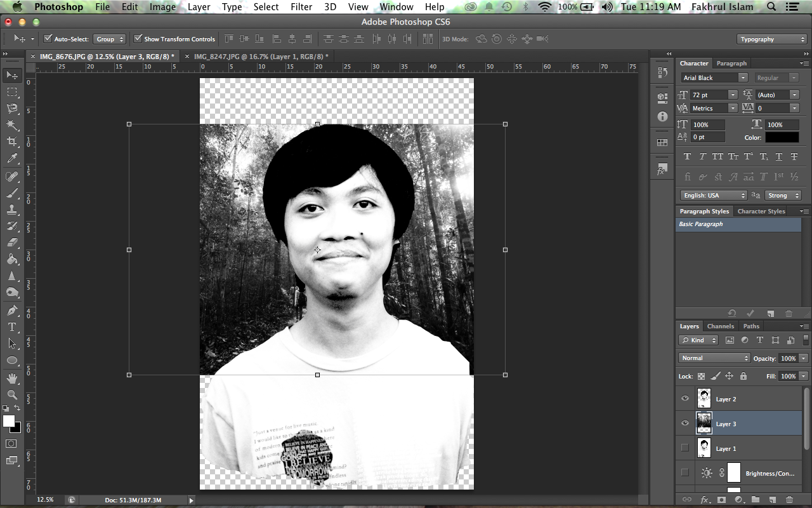
Task: Lock transparent pixels of layer
Action: tap(701, 376)
